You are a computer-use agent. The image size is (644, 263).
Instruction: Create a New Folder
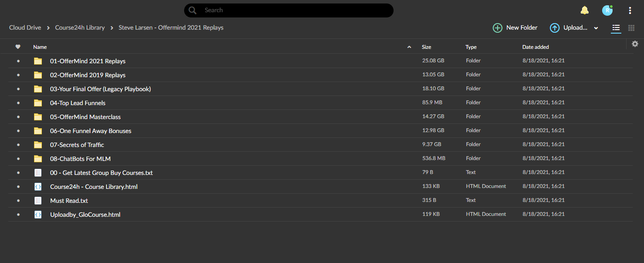coord(515,27)
